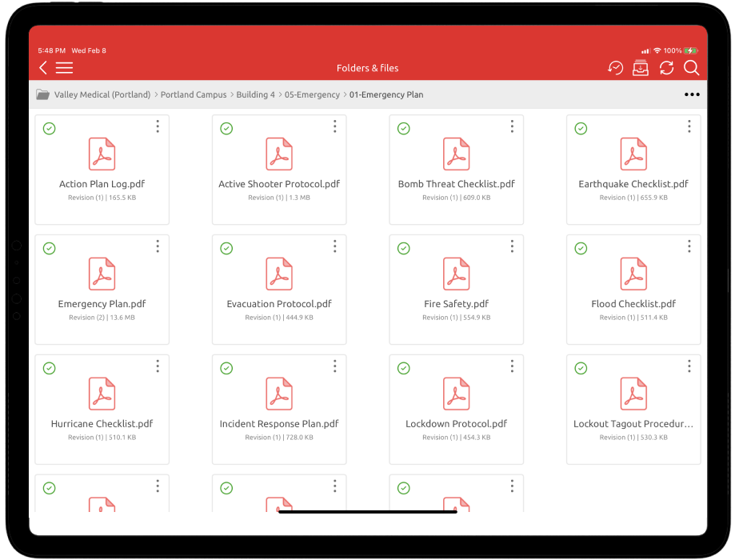Viewport: 735px width, 560px height.
Task: Open folder options three-dot menu in breadcrumb bar
Action: point(692,94)
